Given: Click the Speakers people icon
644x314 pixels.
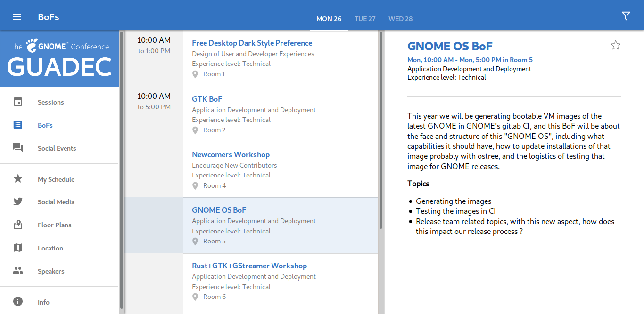Looking at the screenshot, I should coord(18,271).
